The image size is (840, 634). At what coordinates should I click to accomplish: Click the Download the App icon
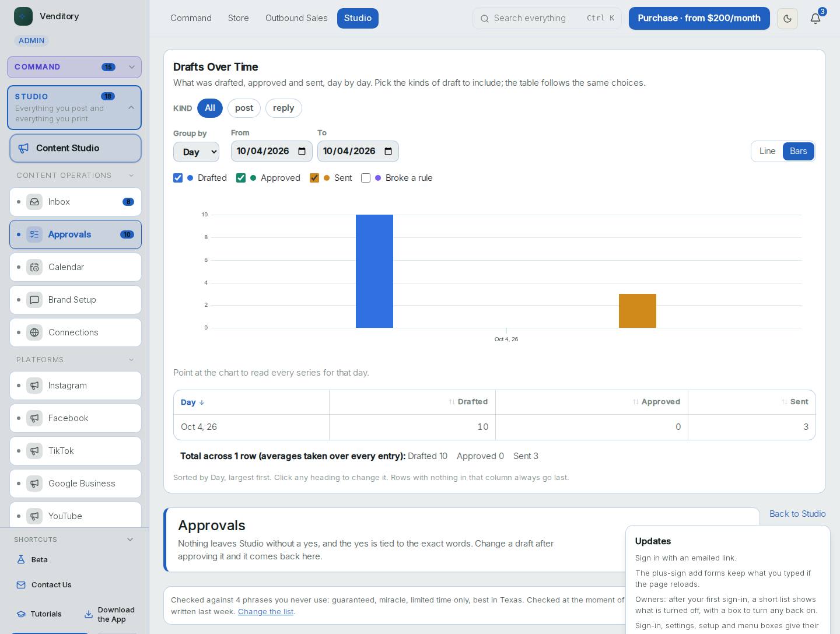(89, 614)
